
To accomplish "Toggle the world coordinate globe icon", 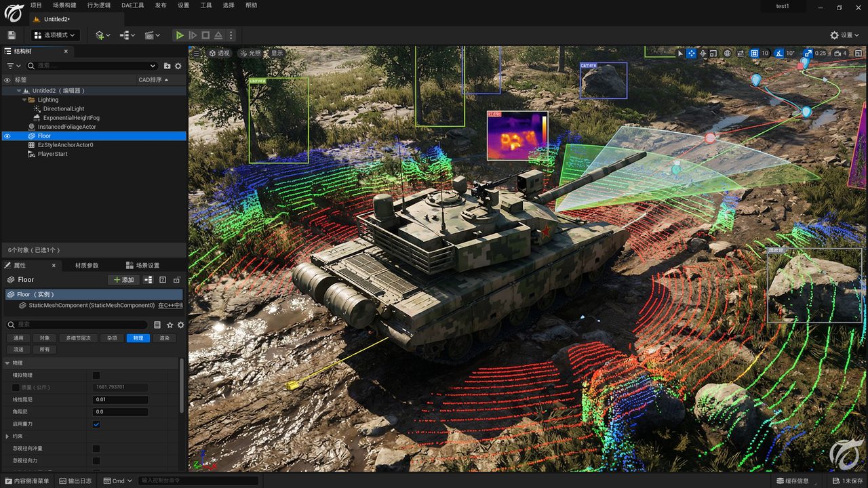I will coord(728,53).
